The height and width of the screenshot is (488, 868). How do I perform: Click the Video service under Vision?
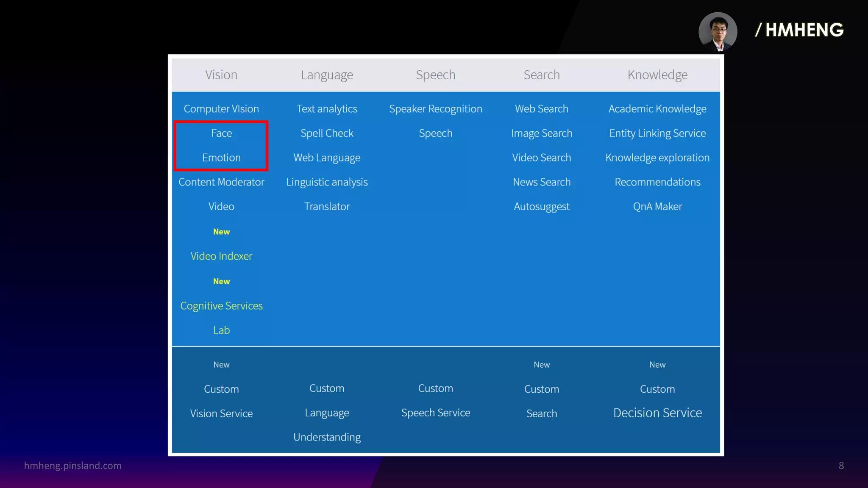[221, 206]
